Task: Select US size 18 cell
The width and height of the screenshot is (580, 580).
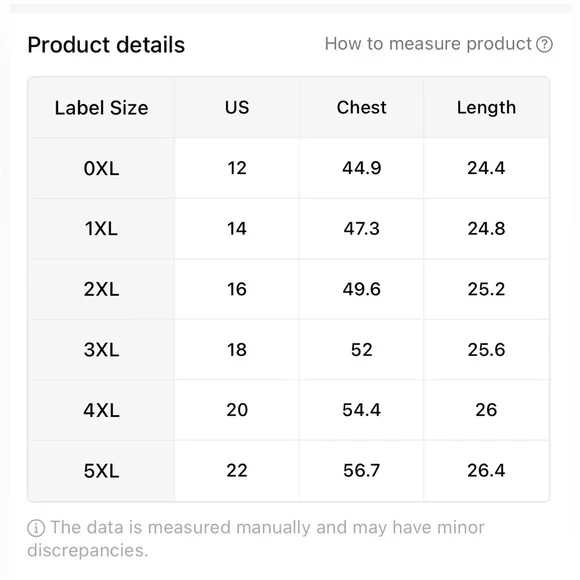Action: click(x=237, y=350)
